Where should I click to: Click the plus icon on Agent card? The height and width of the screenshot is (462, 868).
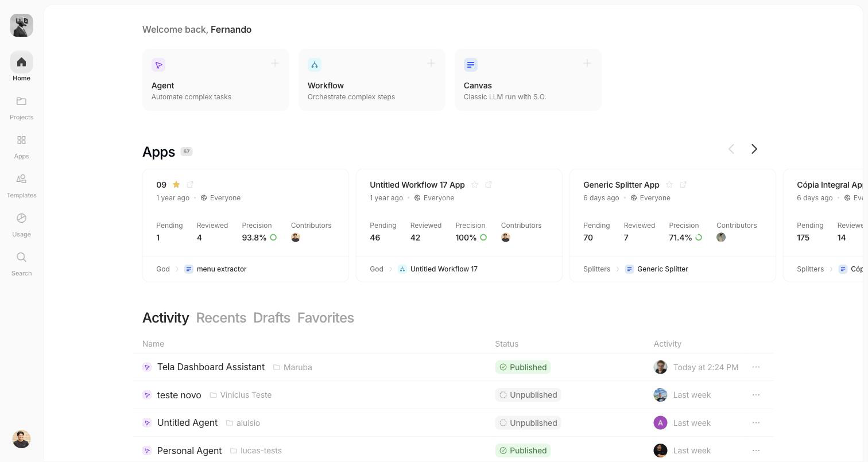coord(275,63)
